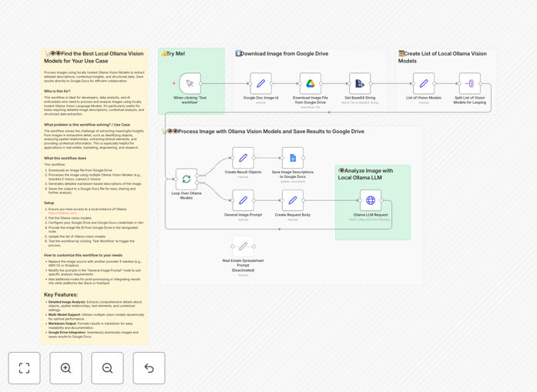
Task: Click output connector of Ollama LLM Request node
Action: [x=381, y=200]
